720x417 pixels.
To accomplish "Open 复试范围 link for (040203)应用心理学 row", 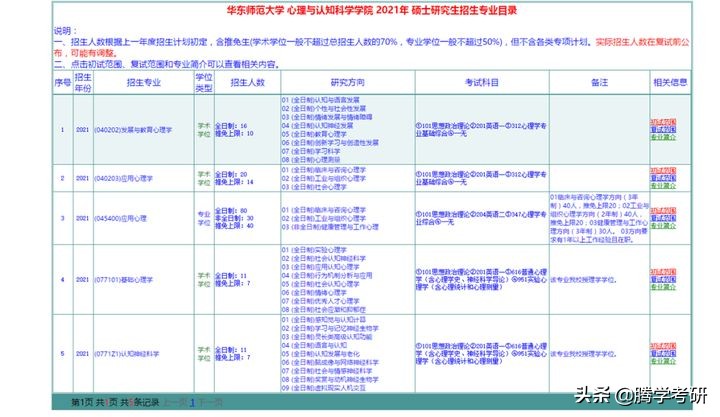I will click(663, 178).
